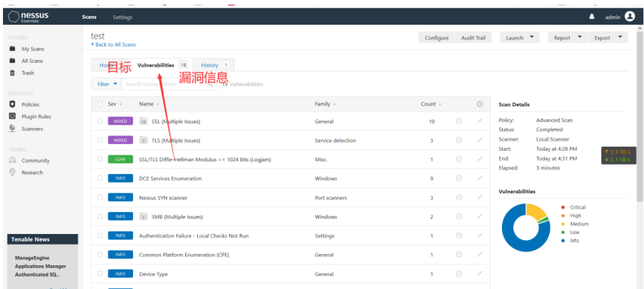Click the Critical red legend dot
Viewport: 644px width, 289px height.
click(563, 207)
